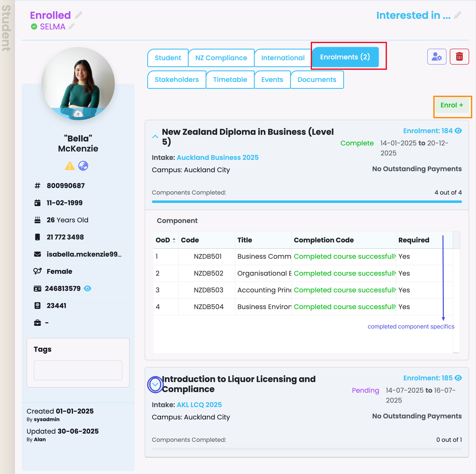The image size is (476, 474).
Task: Click the Components Completed progress bar
Action: click(306, 202)
